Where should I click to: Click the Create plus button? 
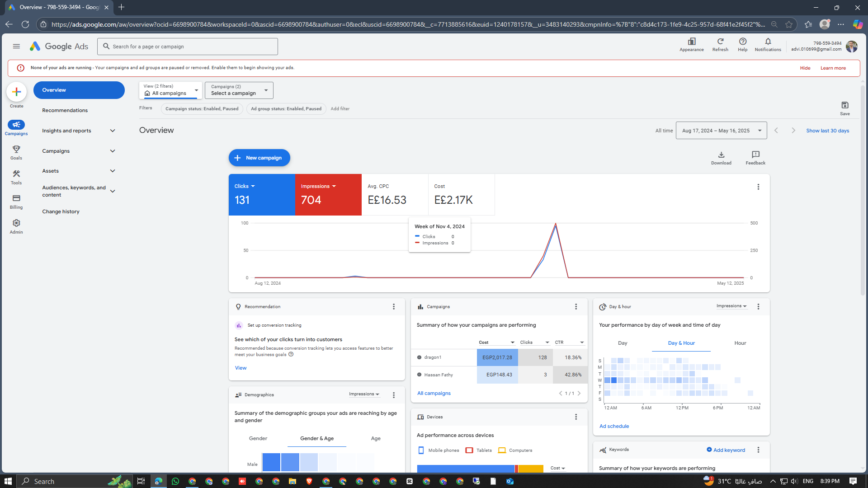click(x=17, y=92)
